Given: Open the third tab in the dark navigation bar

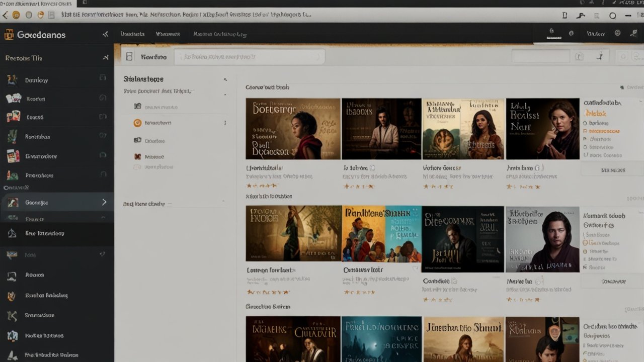Looking at the screenshot, I should coord(220,34).
